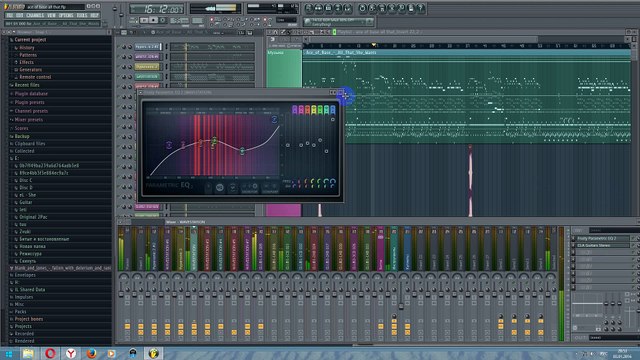640x360 pixels.
Task: Expand Clipboard files folder
Action: [x=30, y=144]
